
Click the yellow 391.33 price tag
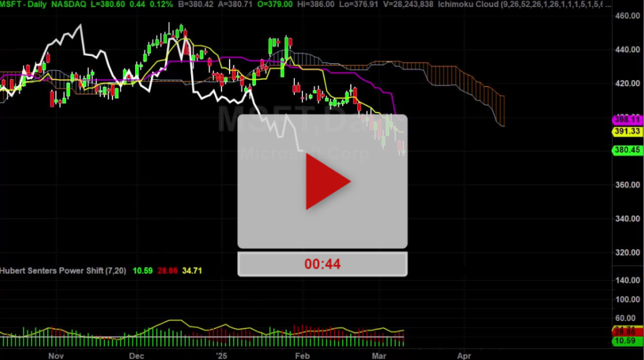(627, 131)
